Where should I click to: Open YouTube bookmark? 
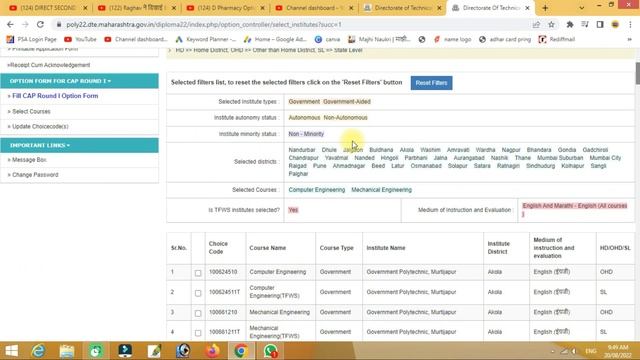coord(80,39)
